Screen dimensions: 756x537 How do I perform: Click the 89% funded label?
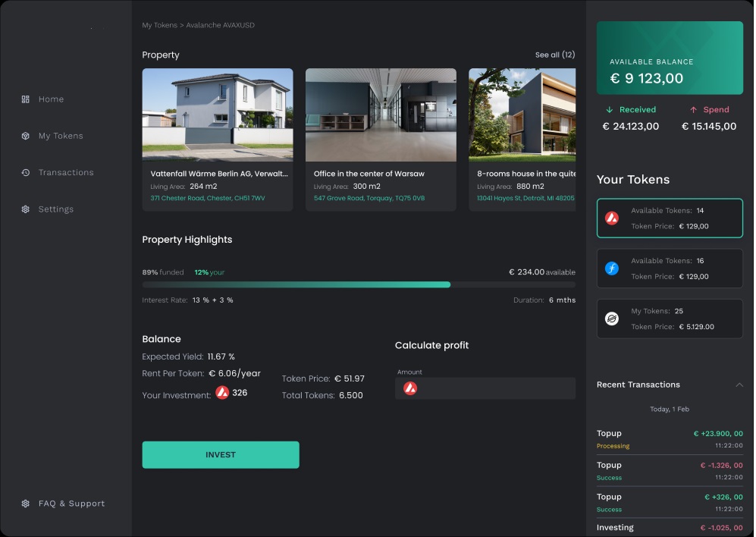point(163,272)
